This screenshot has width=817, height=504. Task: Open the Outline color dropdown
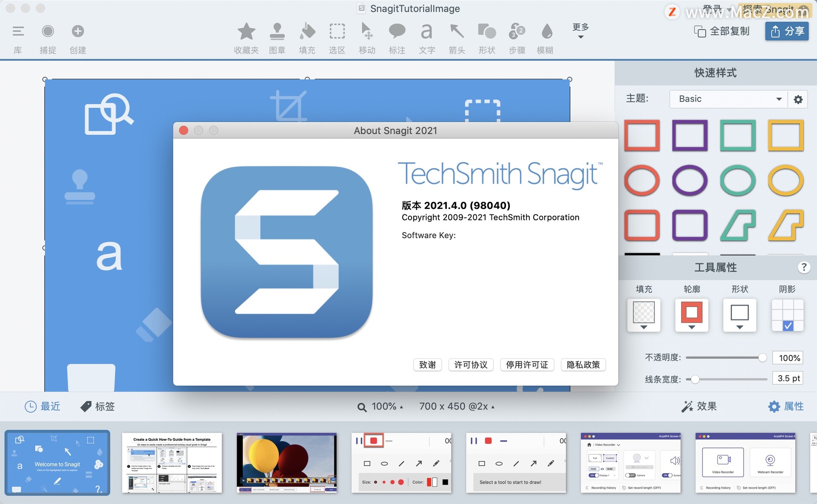coord(691,315)
